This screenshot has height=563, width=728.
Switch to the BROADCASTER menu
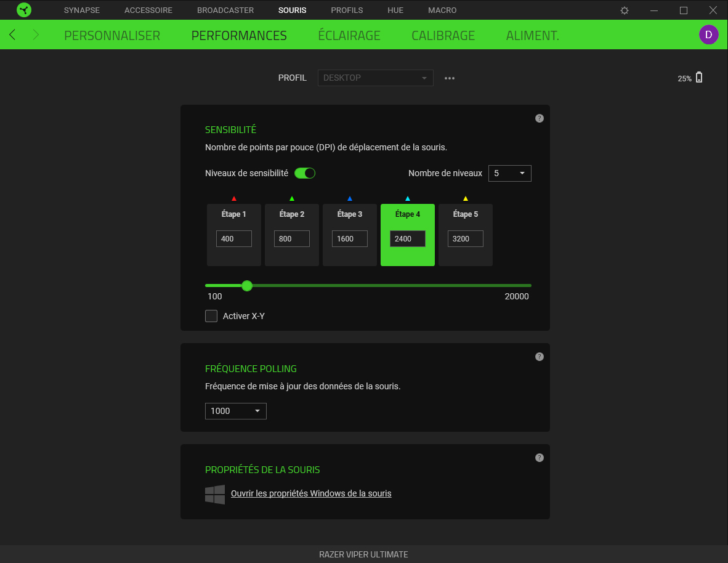pos(225,10)
